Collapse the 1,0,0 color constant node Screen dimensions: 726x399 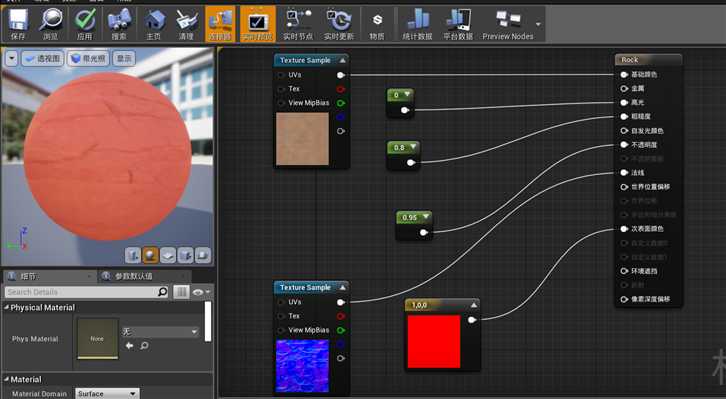474,305
